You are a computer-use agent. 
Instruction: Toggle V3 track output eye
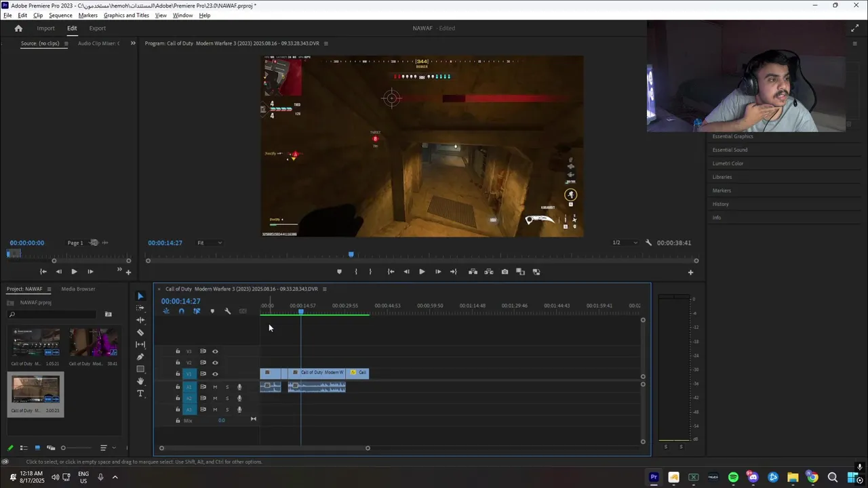(x=215, y=352)
